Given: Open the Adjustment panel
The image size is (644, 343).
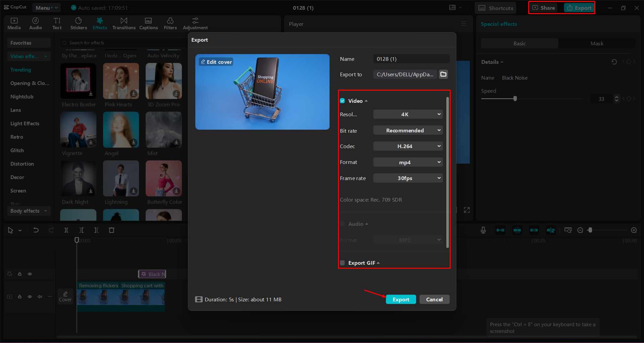Looking at the screenshot, I should 195,24.
